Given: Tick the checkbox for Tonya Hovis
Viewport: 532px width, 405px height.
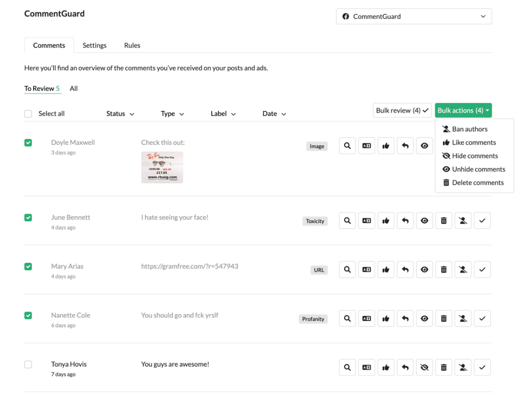Looking at the screenshot, I should coord(28,365).
